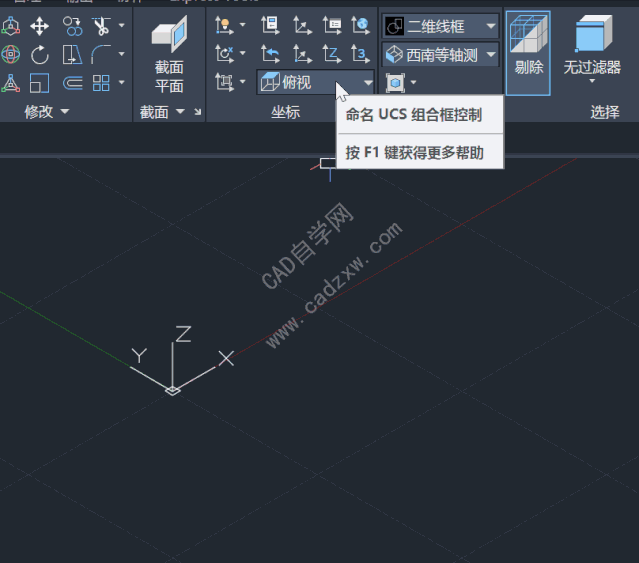
Task: Open UCS View flyout arrow
Action: [x=243, y=82]
